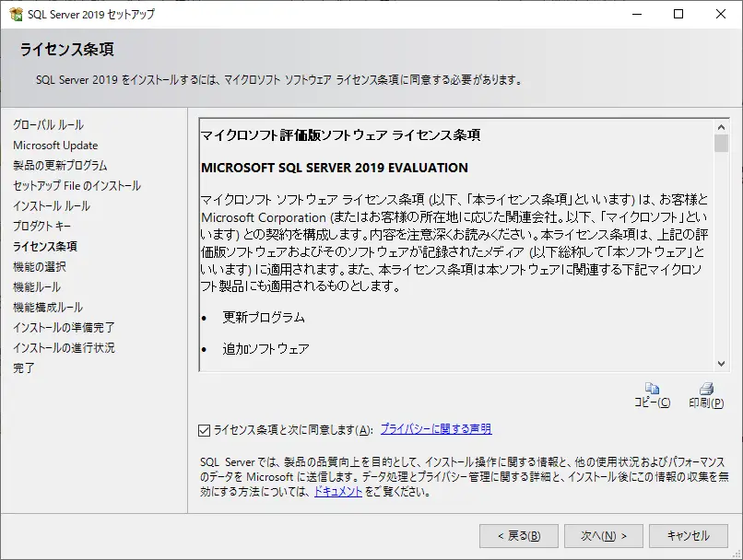Screen dimensions: 743x560
Task: Click the 戻る(B) back button
Action: coord(519,536)
